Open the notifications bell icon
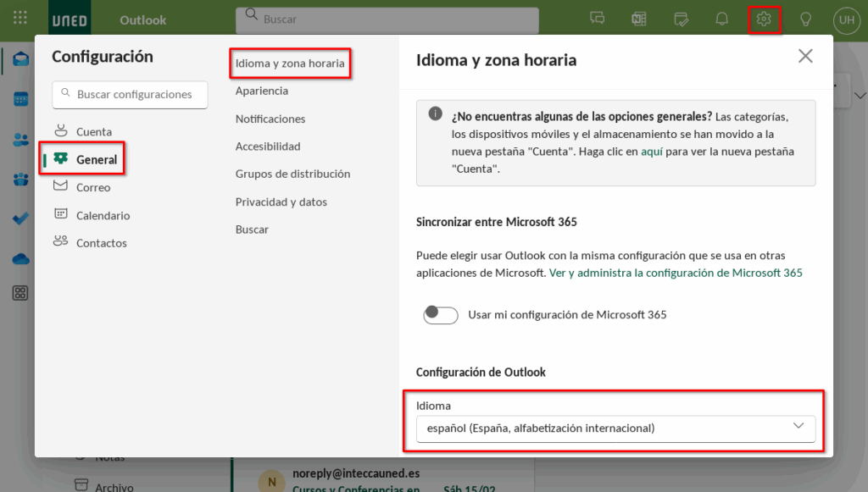 click(722, 19)
